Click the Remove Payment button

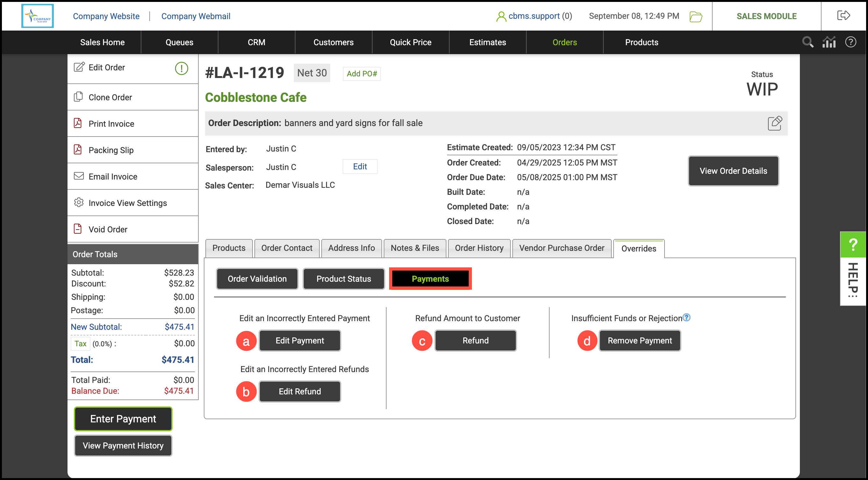(x=640, y=341)
